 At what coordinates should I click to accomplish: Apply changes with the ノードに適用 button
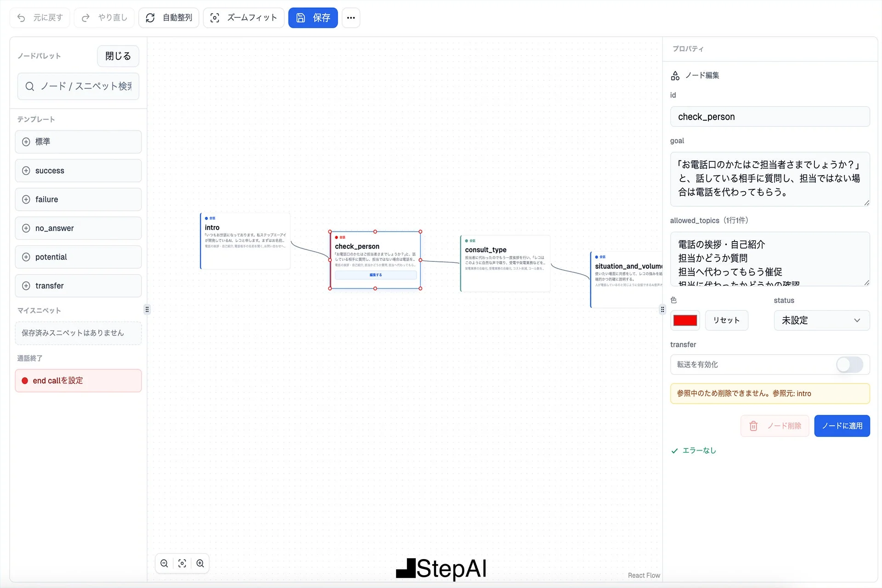(842, 426)
